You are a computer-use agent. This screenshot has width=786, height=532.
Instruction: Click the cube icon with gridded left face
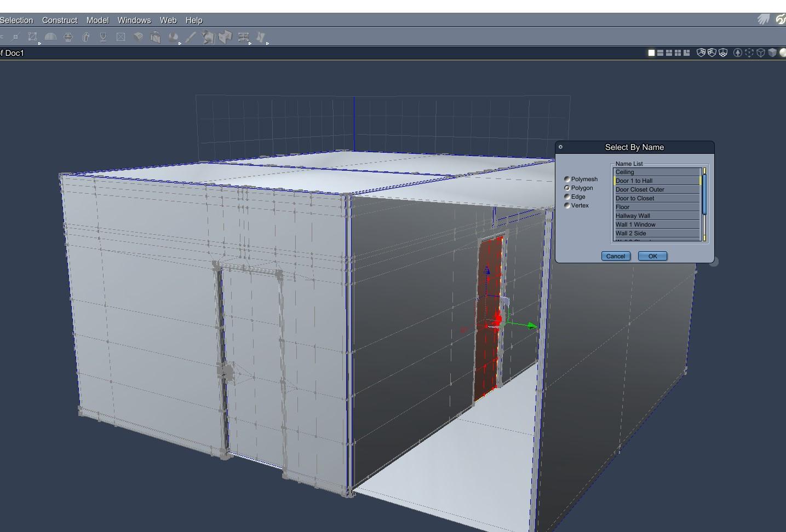click(x=712, y=53)
